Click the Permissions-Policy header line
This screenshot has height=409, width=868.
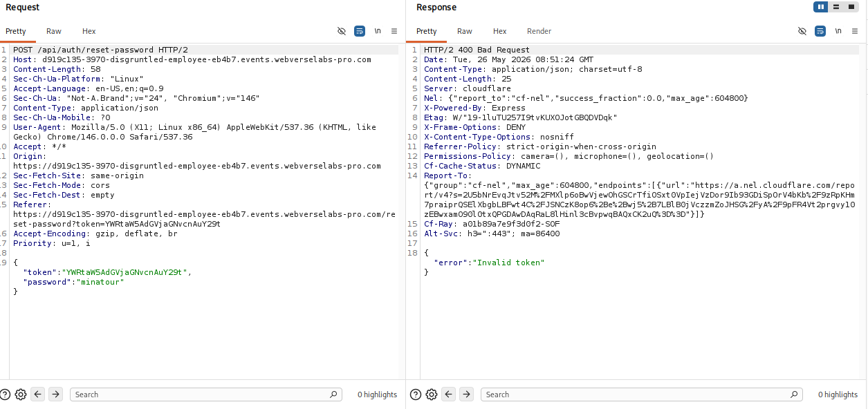click(569, 156)
